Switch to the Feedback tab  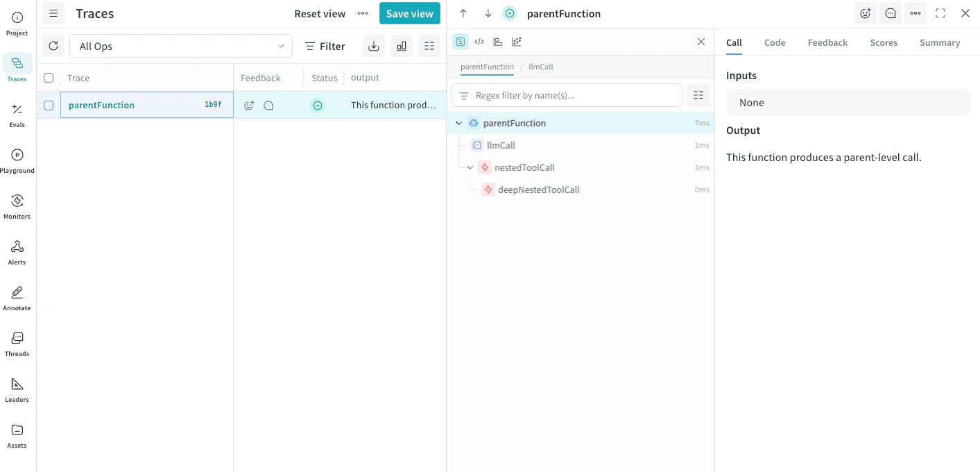pos(827,42)
